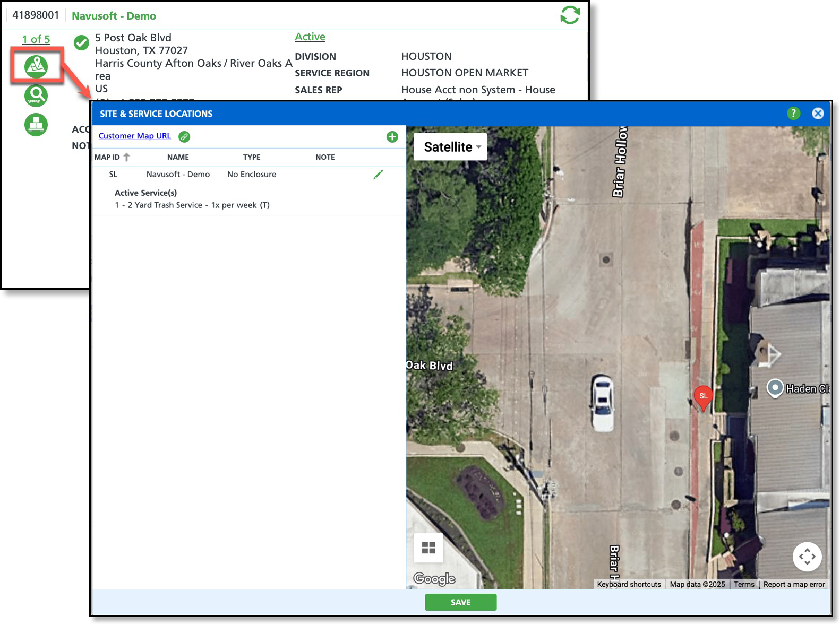Click the Customer Map URL link

click(135, 136)
